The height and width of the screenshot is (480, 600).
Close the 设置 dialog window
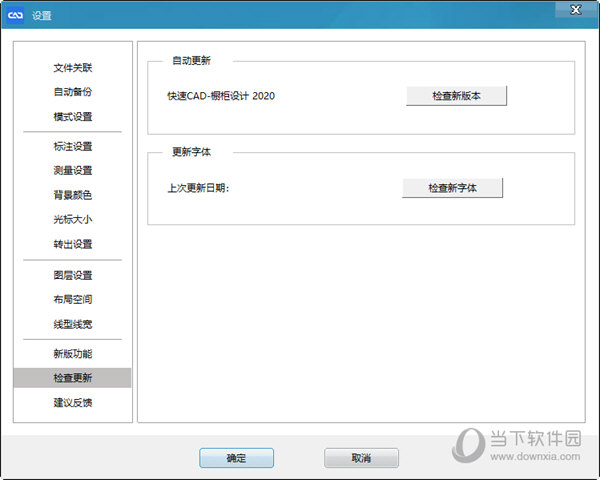[576, 10]
